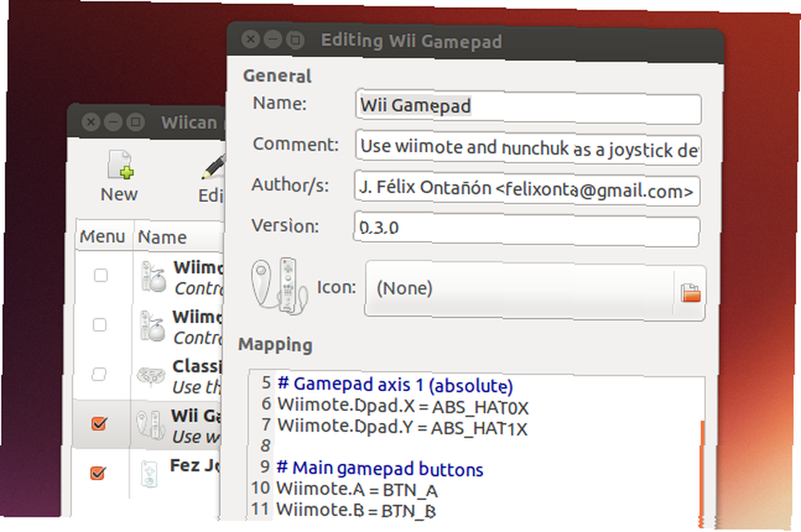Click the Fez mapping row icon
The height and width of the screenshot is (532, 801).
[149, 474]
